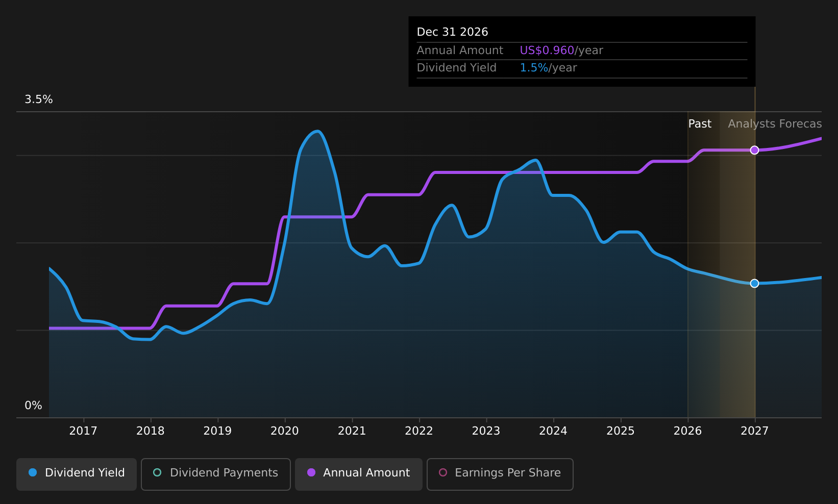Click the Dec 31 2026 tooltip date
This screenshot has height=504, width=838.
[x=453, y=32]
